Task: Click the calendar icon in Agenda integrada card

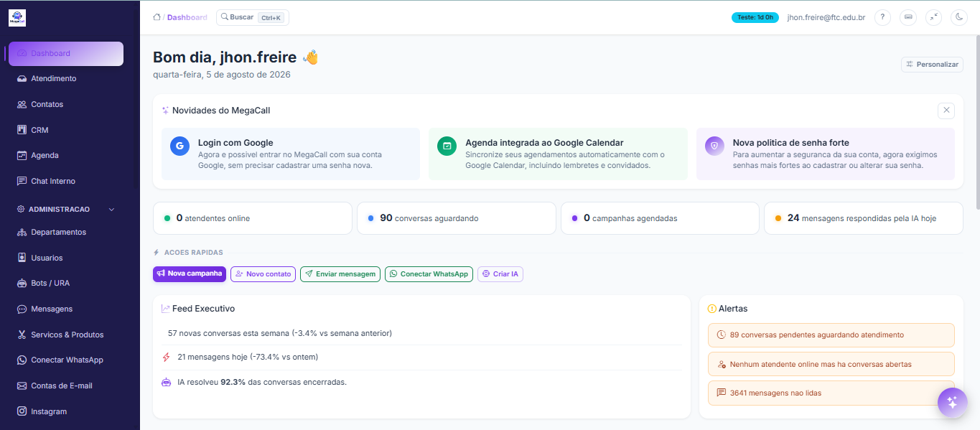Action: pos(447,146)
